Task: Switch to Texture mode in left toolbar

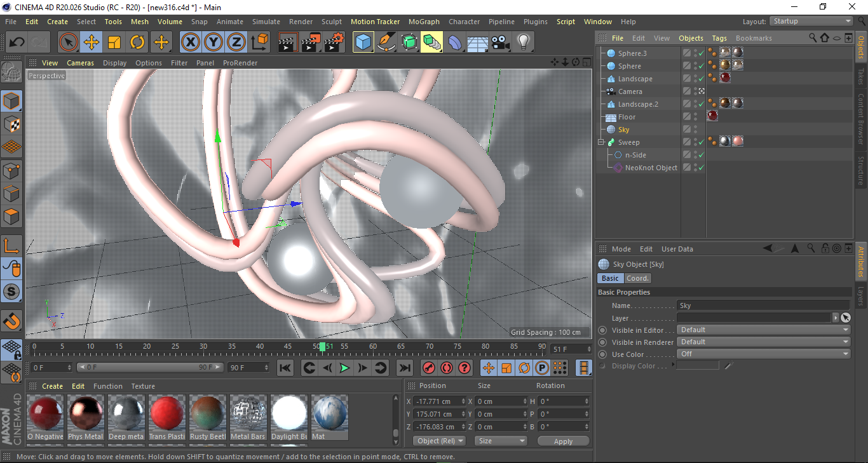Action: tap(11, 124)
